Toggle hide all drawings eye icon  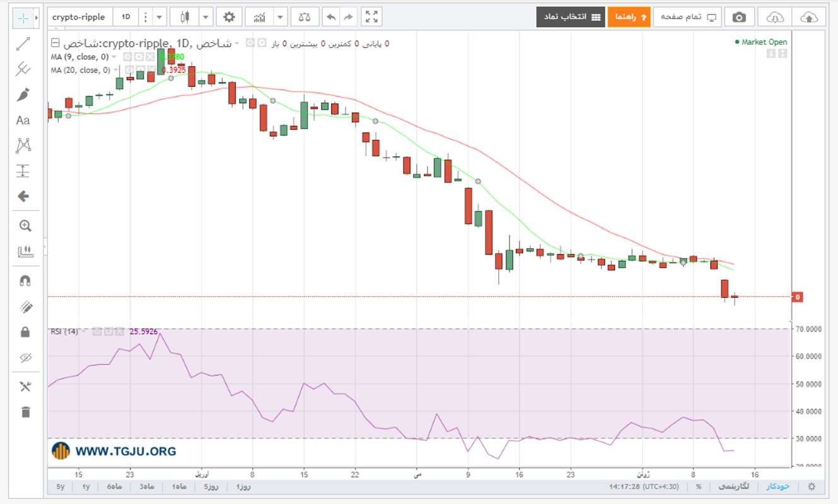[x=25, y=358]
